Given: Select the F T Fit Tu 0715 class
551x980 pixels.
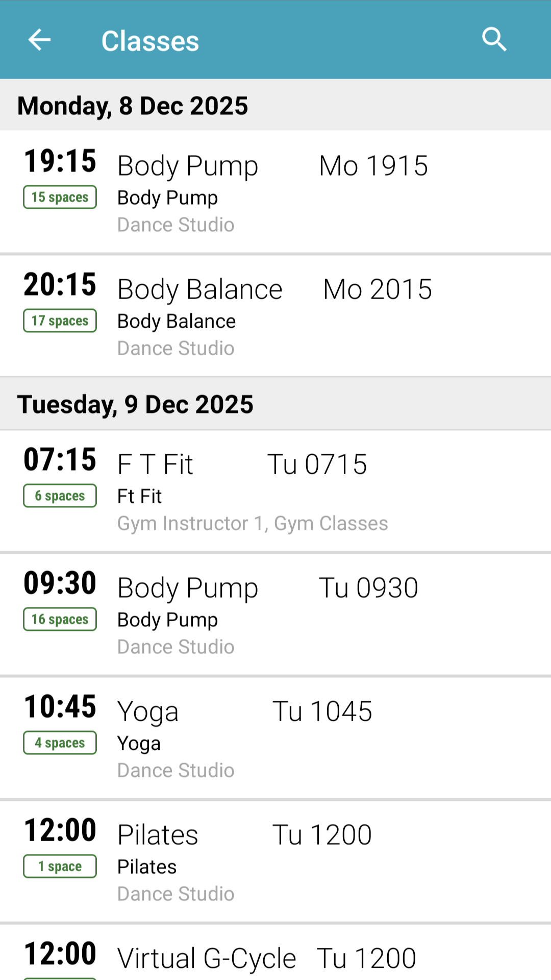Looking at the screenshot, I should click(242, 465).
